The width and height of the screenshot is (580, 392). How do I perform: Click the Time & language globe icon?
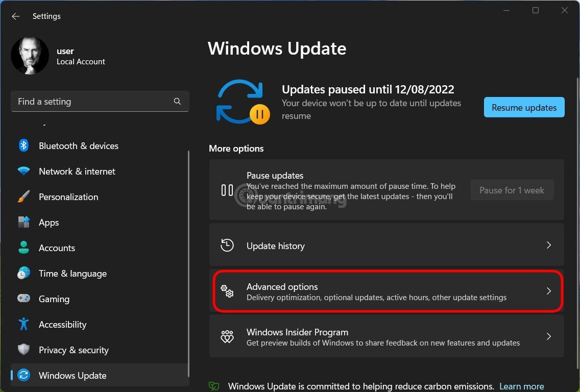[x=23, y=273]
